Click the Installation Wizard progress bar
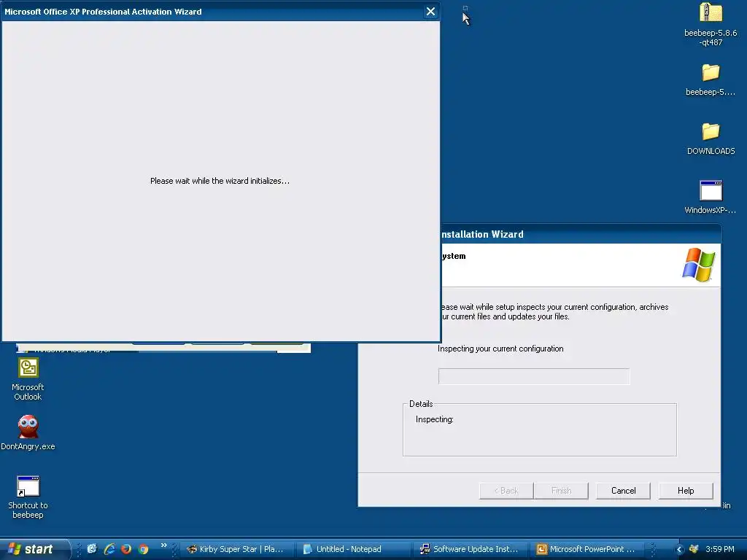 coord(533,376)
